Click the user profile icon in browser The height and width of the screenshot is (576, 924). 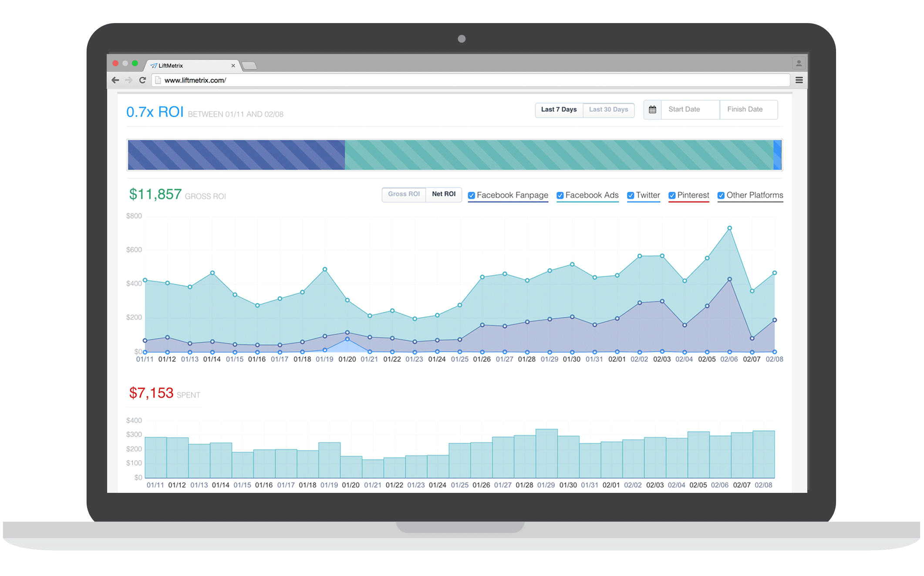pos(799,64)
